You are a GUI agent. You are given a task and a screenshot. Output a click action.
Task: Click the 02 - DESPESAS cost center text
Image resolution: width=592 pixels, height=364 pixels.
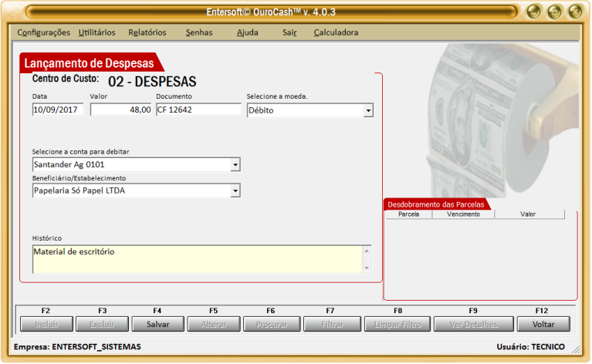[x=152, y=82]
